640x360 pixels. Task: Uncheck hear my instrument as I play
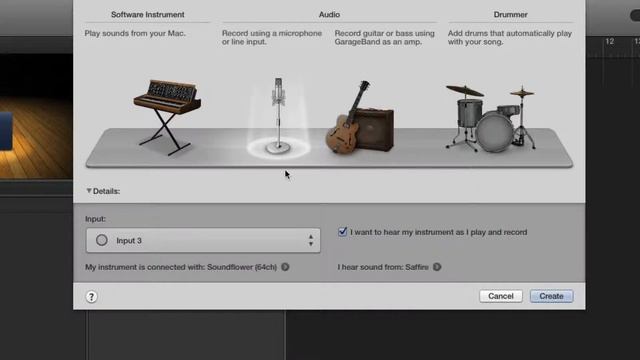click(342, 232)
